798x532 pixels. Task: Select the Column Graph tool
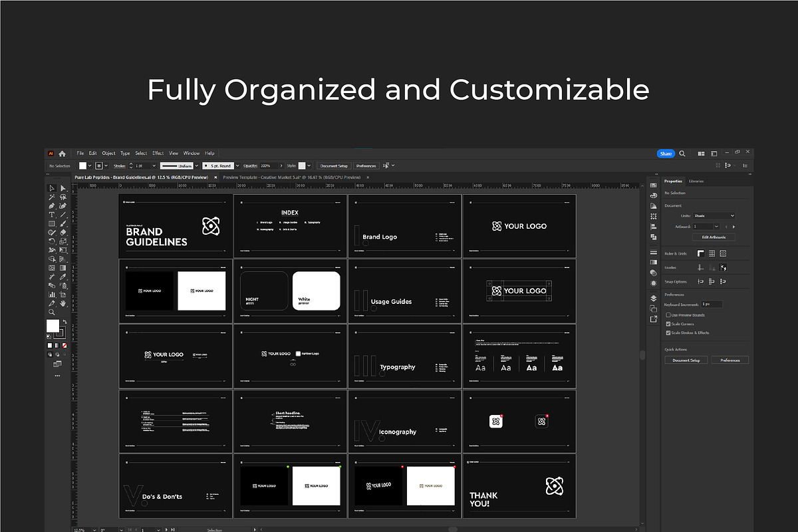(x=52, y=293)
